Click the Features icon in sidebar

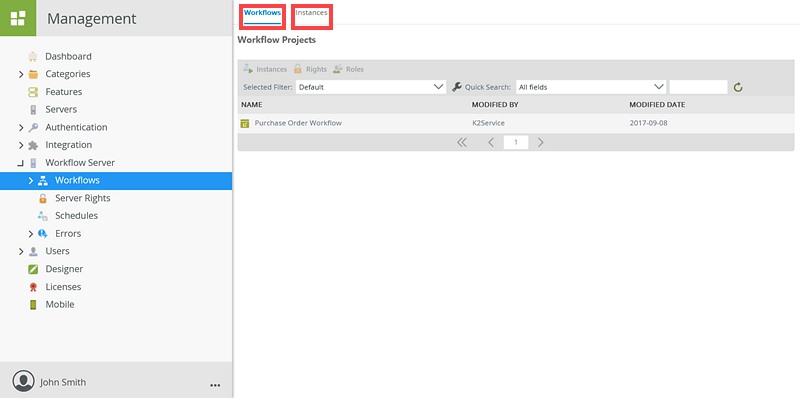pyautogui.click(x=33, y=92)
